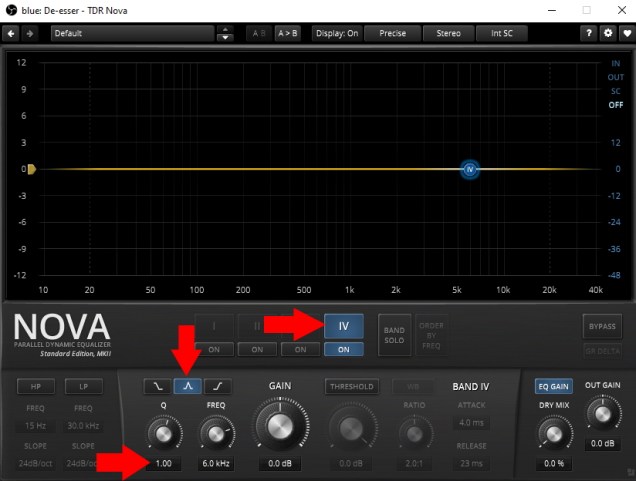Open the Stereo channel mode selector
This screenshot has width=636, height=481.
click(448, 33)
